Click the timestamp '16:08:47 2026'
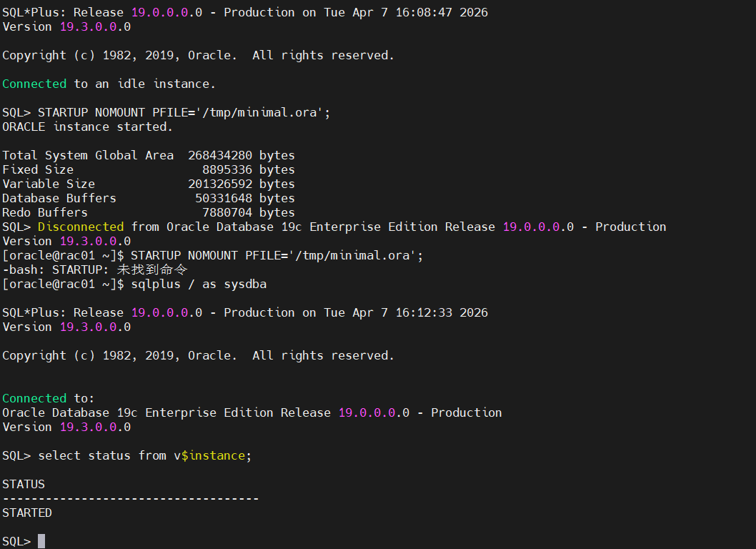 (x=442, y=13)
